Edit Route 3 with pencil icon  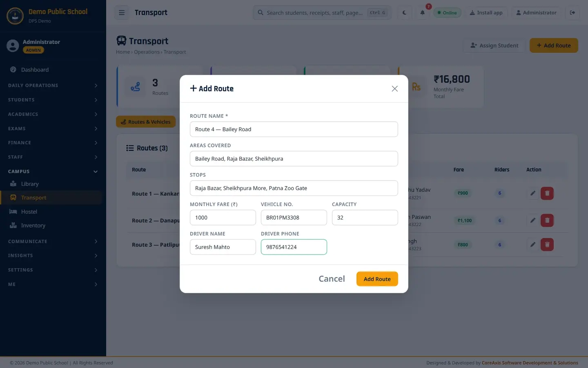point(533,245)
